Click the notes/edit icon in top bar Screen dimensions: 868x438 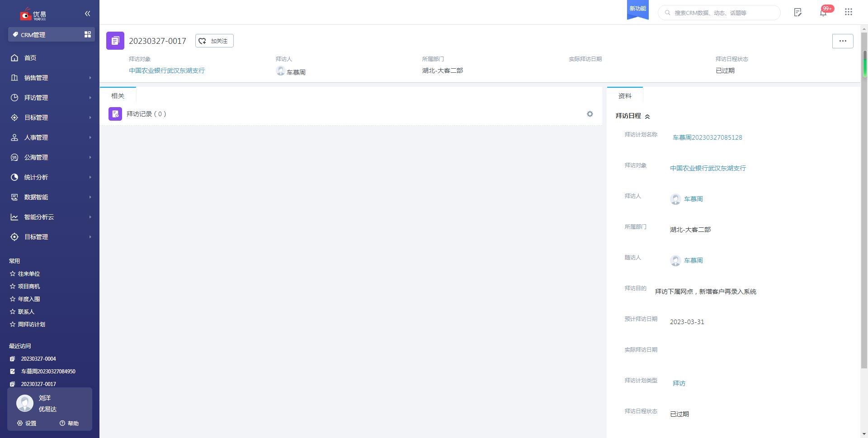[x=797, y=12]
